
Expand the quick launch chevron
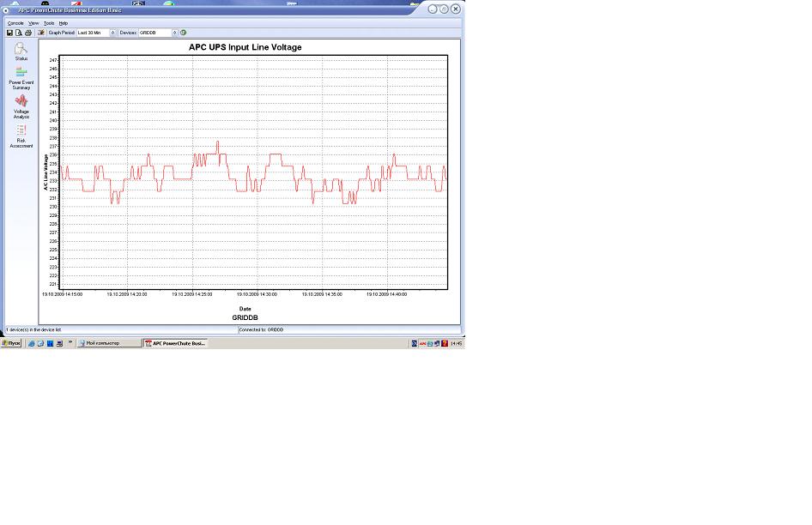[x=70, y=342]
